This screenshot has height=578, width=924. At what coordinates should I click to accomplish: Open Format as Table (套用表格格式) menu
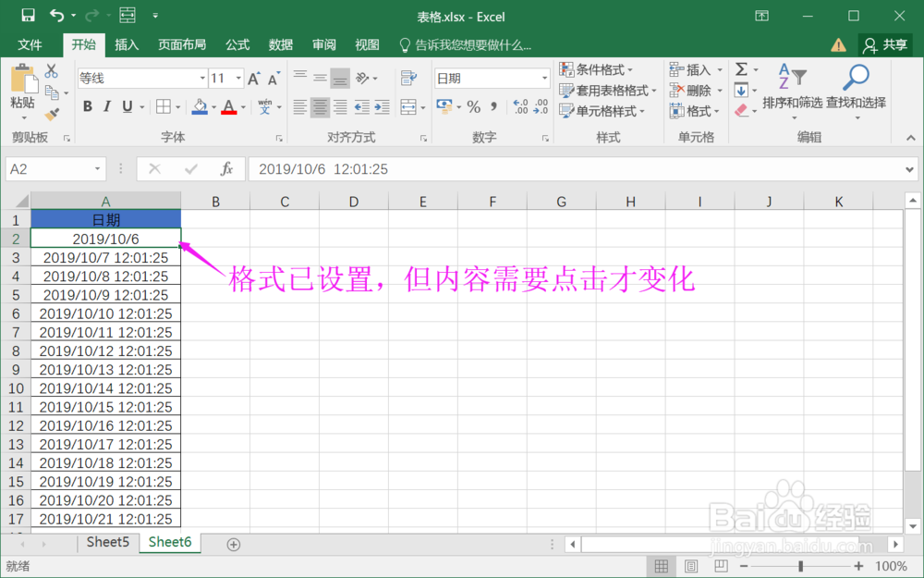[608, 91]
